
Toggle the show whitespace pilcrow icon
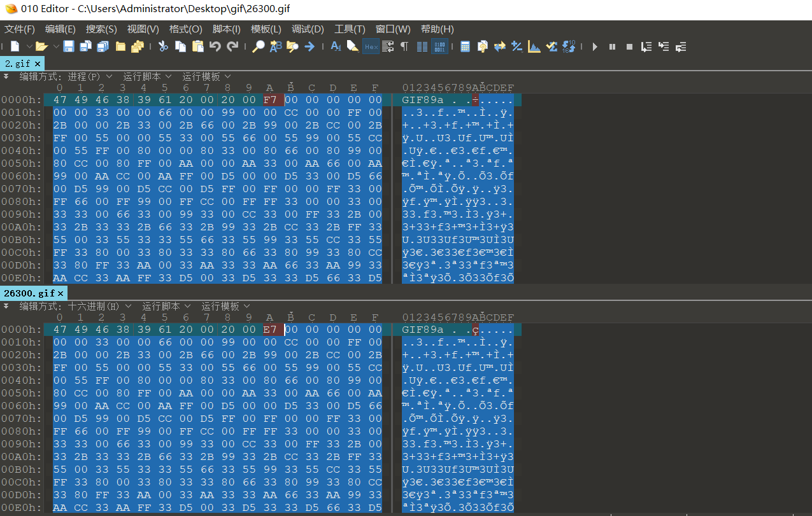click(404, 46)
